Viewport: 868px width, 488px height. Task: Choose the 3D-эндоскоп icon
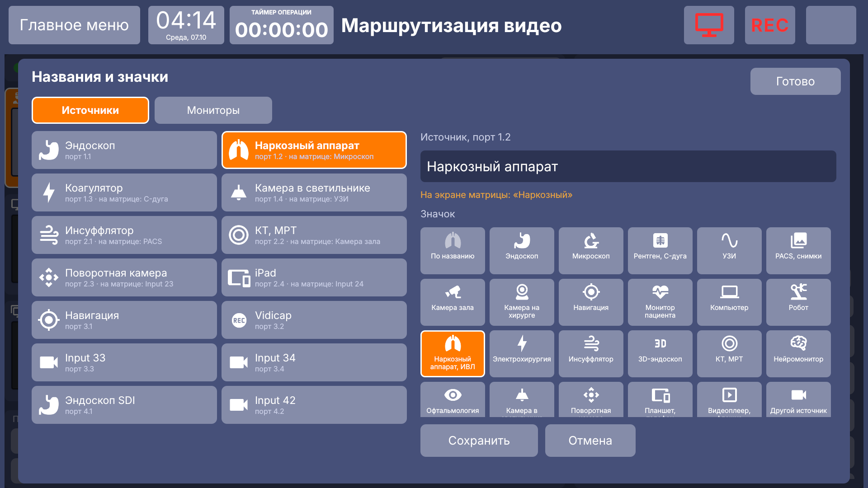pos(660,353)
